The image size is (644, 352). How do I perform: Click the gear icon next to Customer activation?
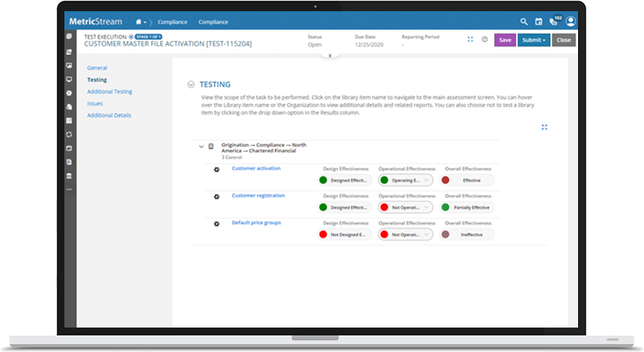217,170
